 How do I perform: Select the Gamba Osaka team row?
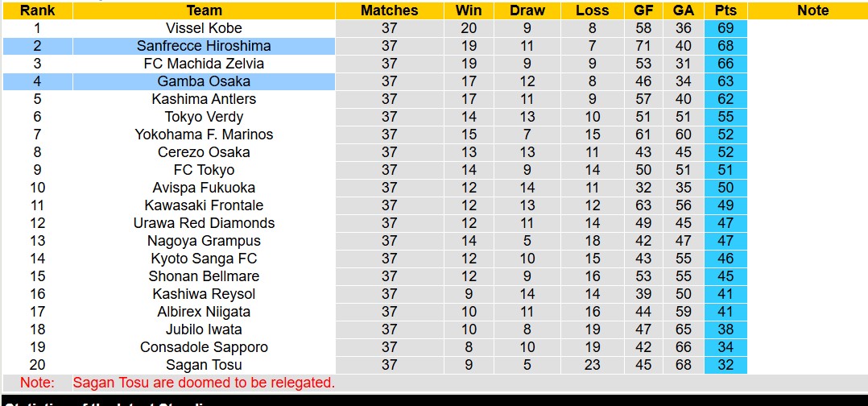[x=204, y=81]
